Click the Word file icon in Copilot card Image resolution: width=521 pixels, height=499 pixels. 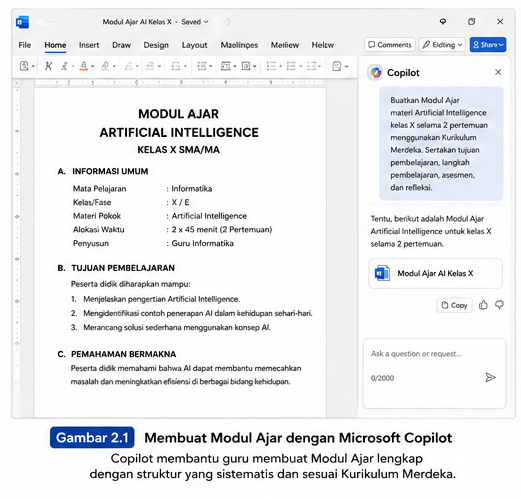[382, 273]
